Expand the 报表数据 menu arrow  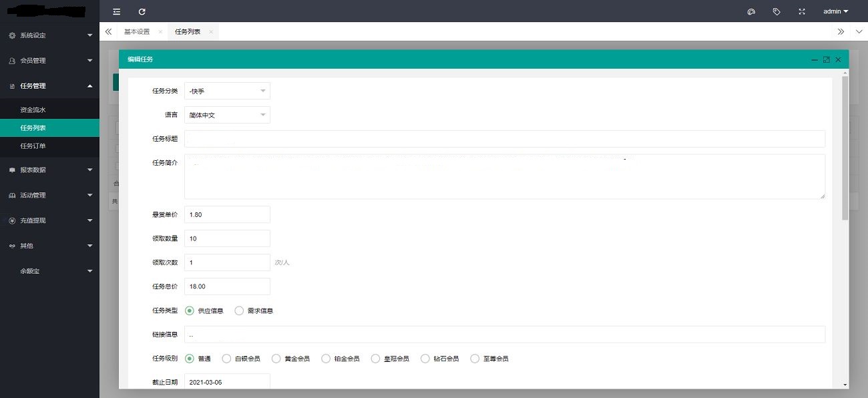(90, 170)
